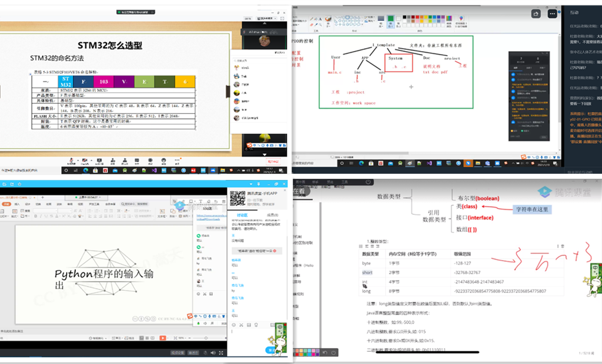Pick the text tool in the whiteboard toolbar
Screen dimensions: 602x364
click(x=320, y=19)
